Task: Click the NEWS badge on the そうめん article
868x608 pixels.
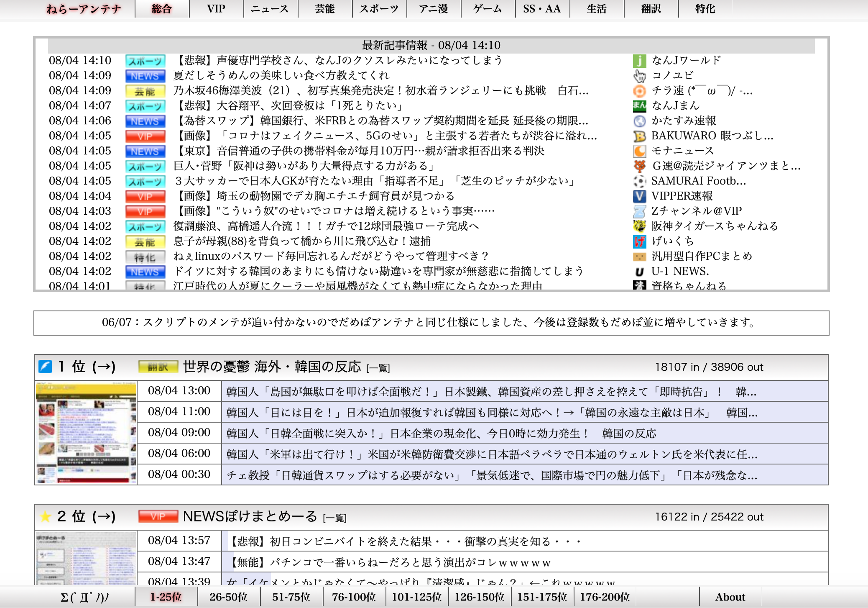Action: point(145,76)
